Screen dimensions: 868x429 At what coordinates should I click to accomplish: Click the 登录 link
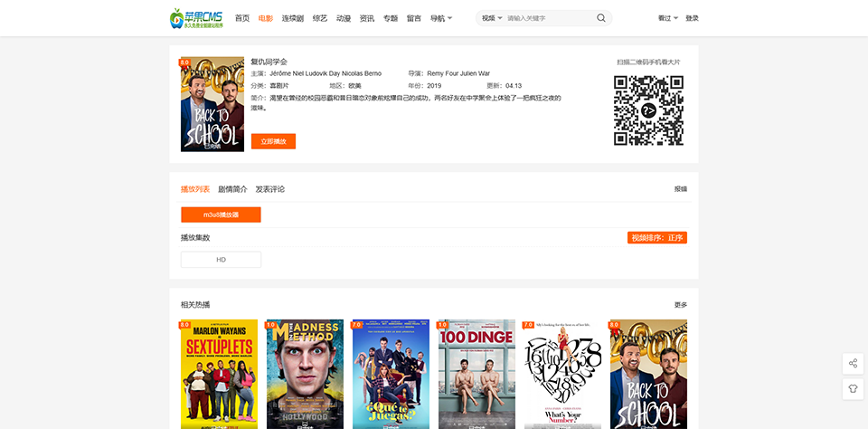pyautogui.click(x=692, y=18)
